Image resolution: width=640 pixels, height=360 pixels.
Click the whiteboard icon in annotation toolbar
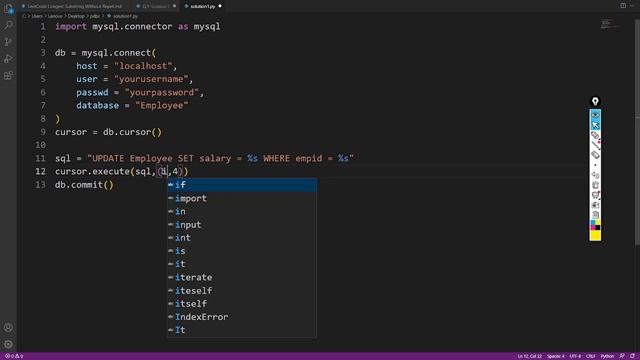coord(595,195)
